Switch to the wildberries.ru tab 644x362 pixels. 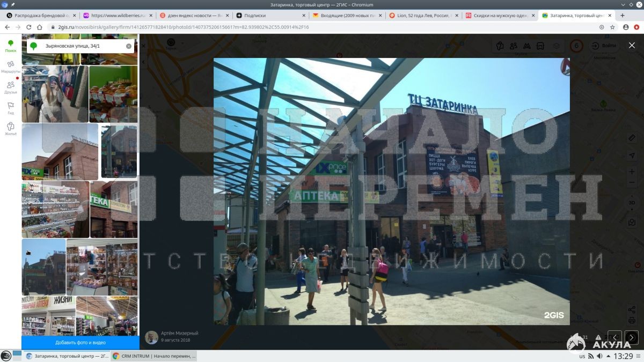coord(118,16)
